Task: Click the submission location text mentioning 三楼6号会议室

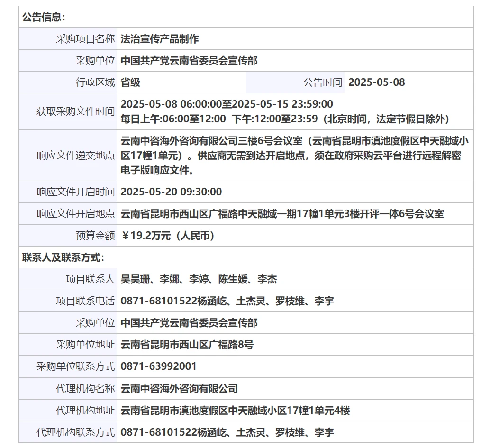Action: pyautogui.click(x=295, y=155)
